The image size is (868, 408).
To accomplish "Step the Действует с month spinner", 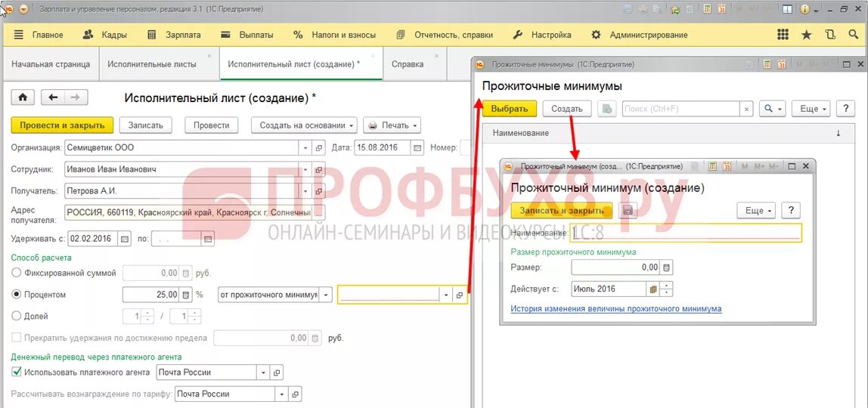I will [666, 289].
